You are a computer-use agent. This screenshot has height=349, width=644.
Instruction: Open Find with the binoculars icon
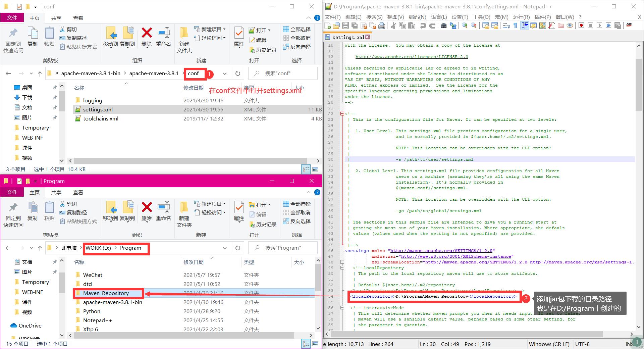coord(444,26)
